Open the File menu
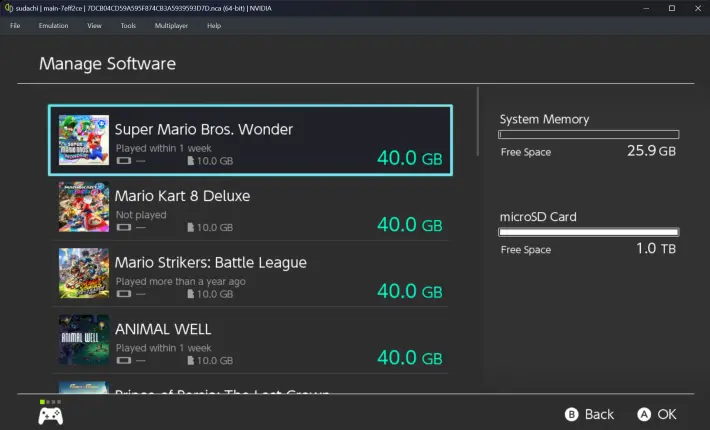The width and height of the screenshot is (710, 430). tap(15, 26)
